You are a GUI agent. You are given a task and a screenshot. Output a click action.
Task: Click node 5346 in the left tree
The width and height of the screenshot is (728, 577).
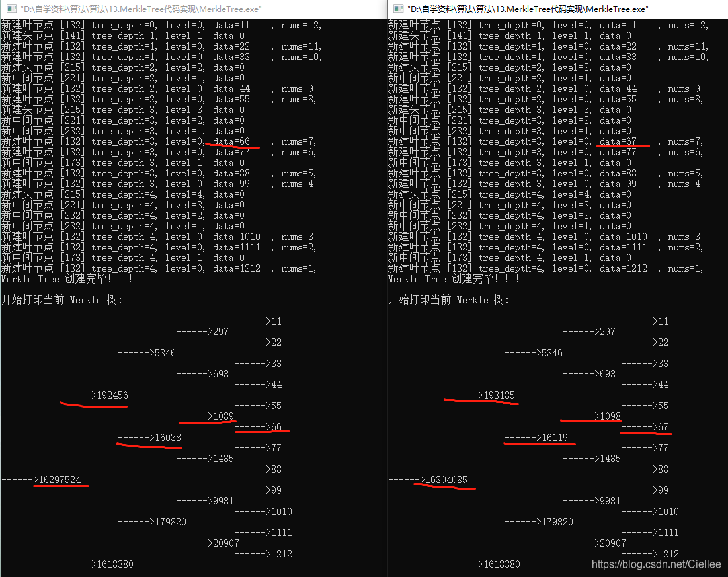165,353
